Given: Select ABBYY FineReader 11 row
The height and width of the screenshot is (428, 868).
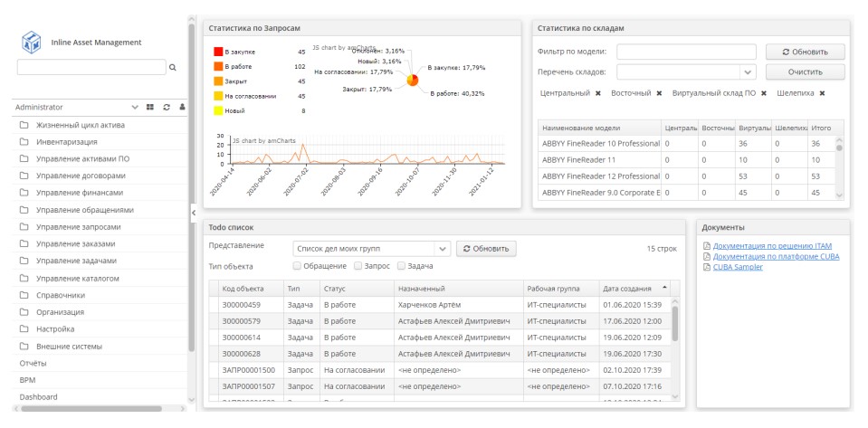Looking at the screenshot, I should (x=686, y=160).
